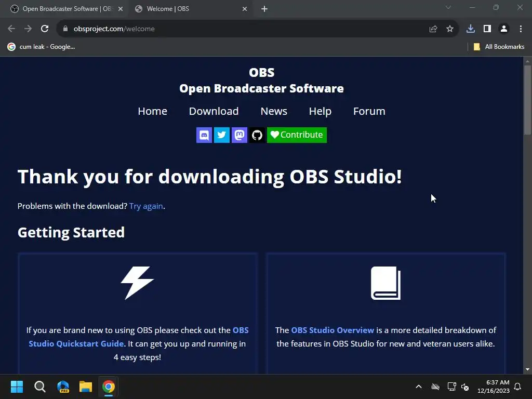Click the green Contribute button
Image resolution: width=532 pixels, height=399 pixels.
click(x=297, y=135)
